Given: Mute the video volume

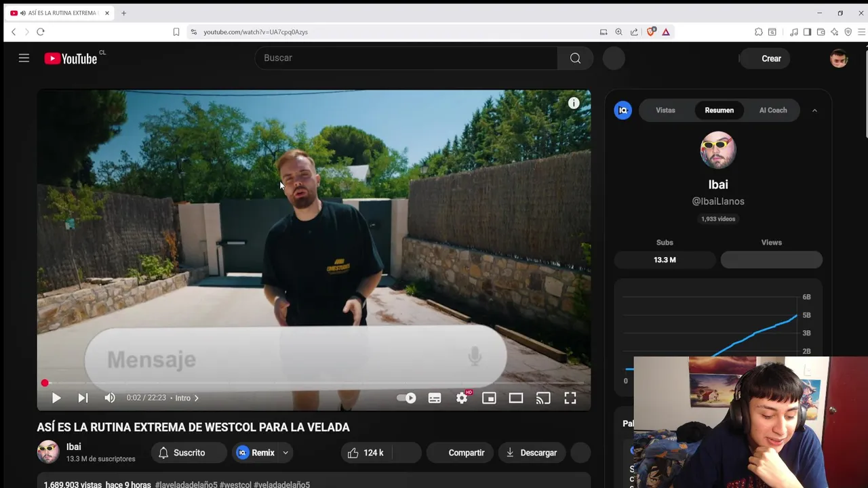Looking at the screenshot, I should tap(110, 398).
